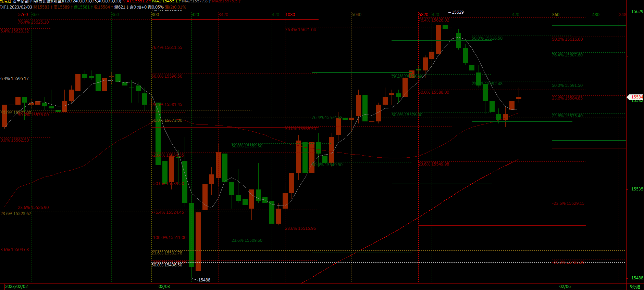The width and height of the screenshot is (644, 290).
Task: Select the 50.0% 15549.50 Fibonacci level
Action: pyautogui.click(x=327, y=165)
